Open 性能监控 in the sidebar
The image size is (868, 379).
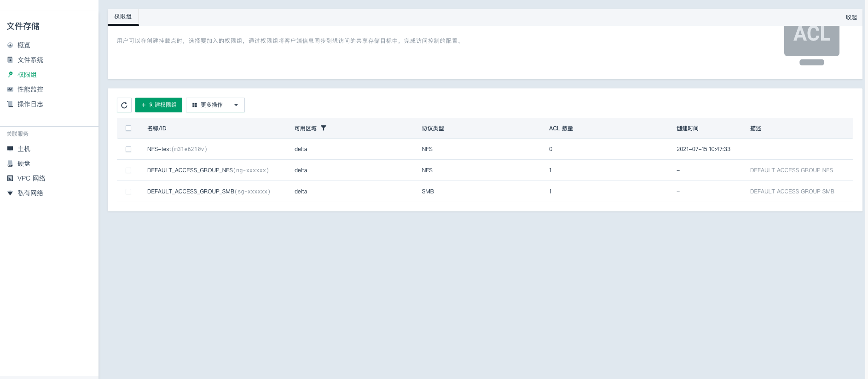tap(30, 89)
